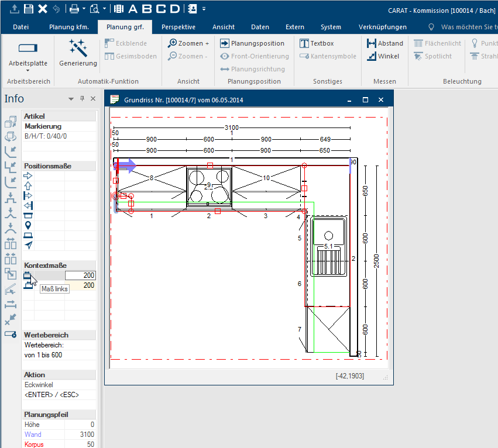Click the save disk icon in title bar
498x448 pixels.
pyautogui.click(x=29, y=9)
